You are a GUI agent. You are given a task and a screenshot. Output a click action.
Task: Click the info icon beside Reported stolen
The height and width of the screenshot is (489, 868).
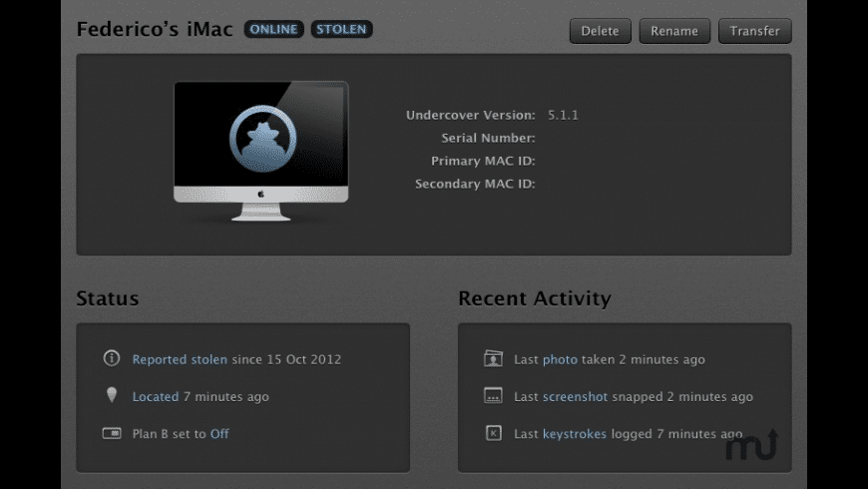coord(112,358)
